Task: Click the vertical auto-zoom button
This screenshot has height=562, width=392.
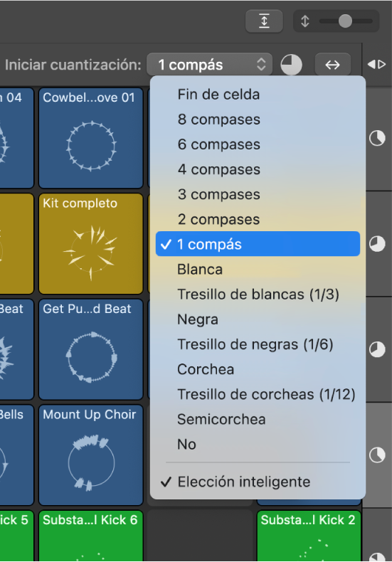Action: (264, 21)
